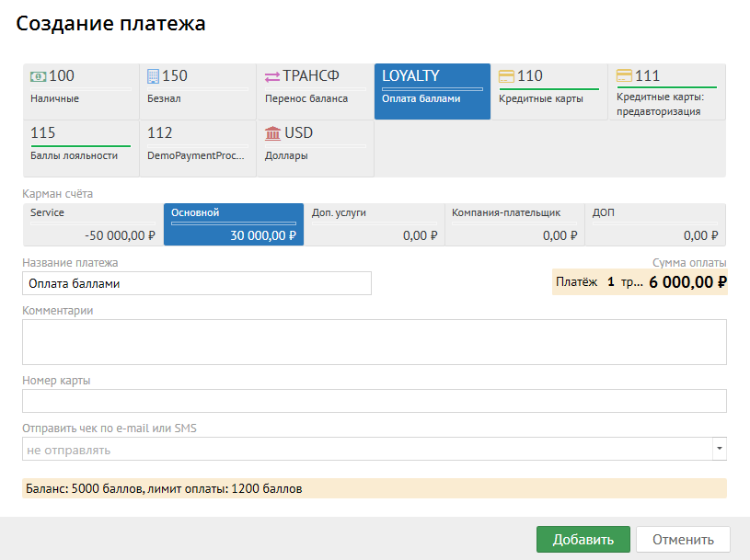Open the send receipt dropdown arrow

point(719,450)
